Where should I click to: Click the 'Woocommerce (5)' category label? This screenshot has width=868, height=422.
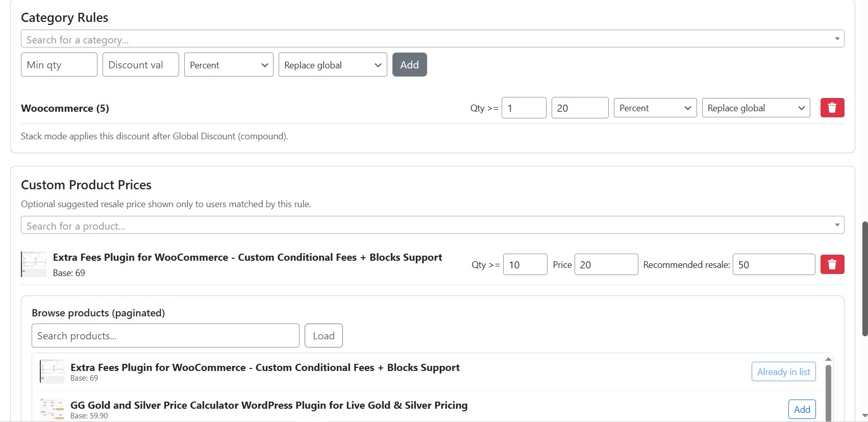[65, 108]
